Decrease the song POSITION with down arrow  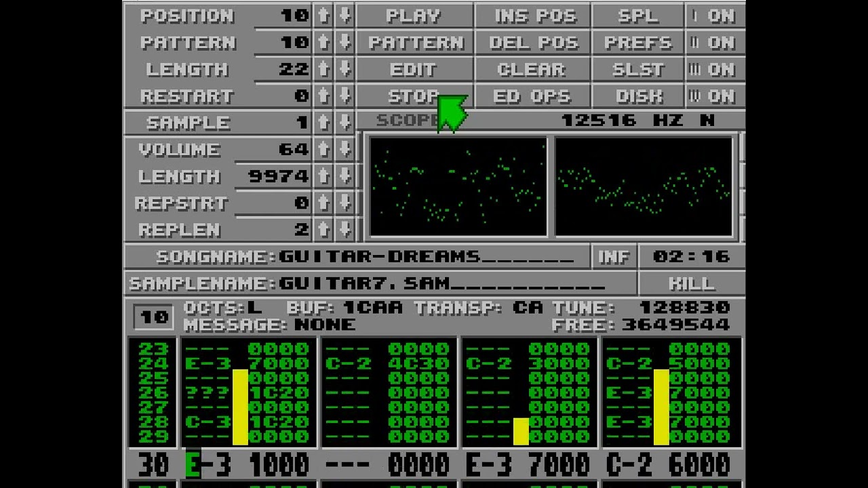[x=344, y=16]
